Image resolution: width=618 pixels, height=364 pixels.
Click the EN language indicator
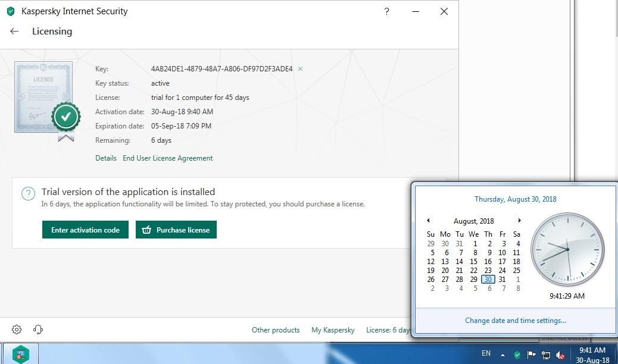point(486,353)
